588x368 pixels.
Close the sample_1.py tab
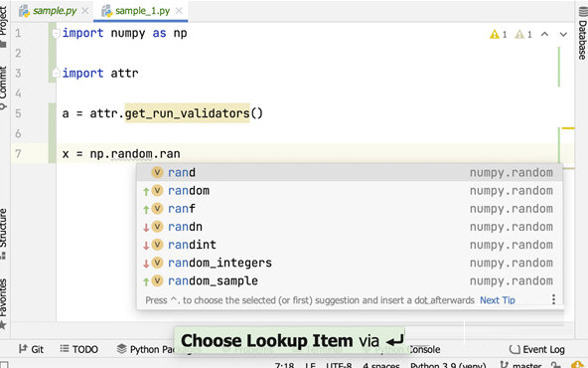click(179, 11)
